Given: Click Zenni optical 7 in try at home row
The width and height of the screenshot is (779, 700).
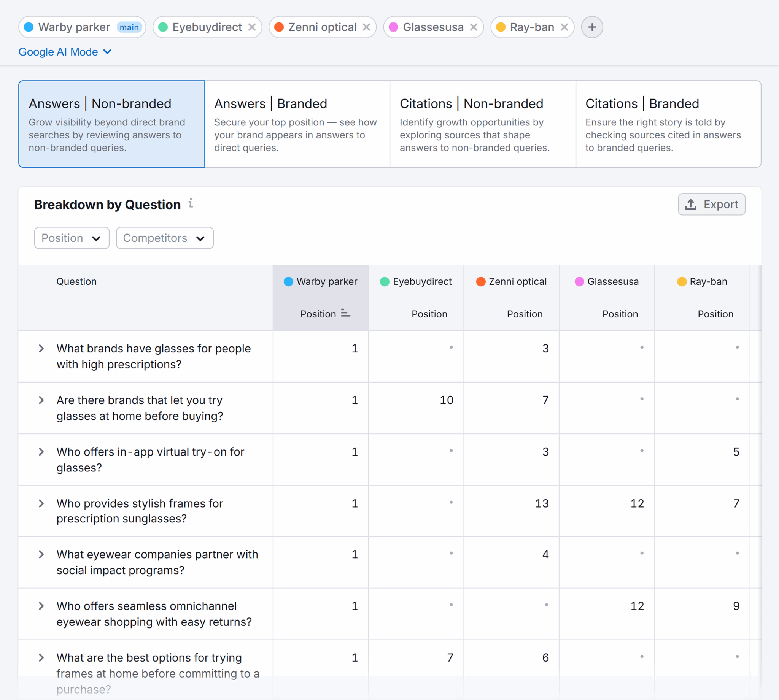Looking at the screenshot, I should click(x=545, y=400).
